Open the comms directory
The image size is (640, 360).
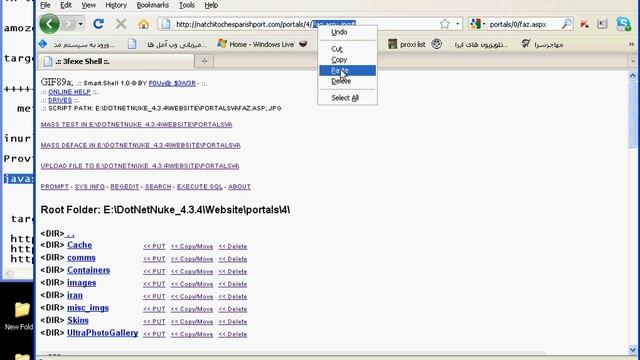tap(81, 258)
